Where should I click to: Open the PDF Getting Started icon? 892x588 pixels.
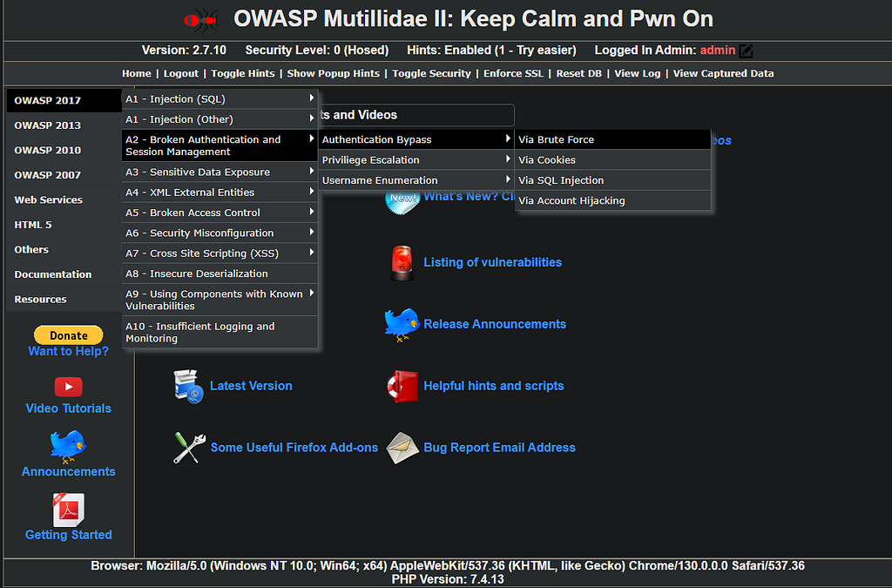68,510
